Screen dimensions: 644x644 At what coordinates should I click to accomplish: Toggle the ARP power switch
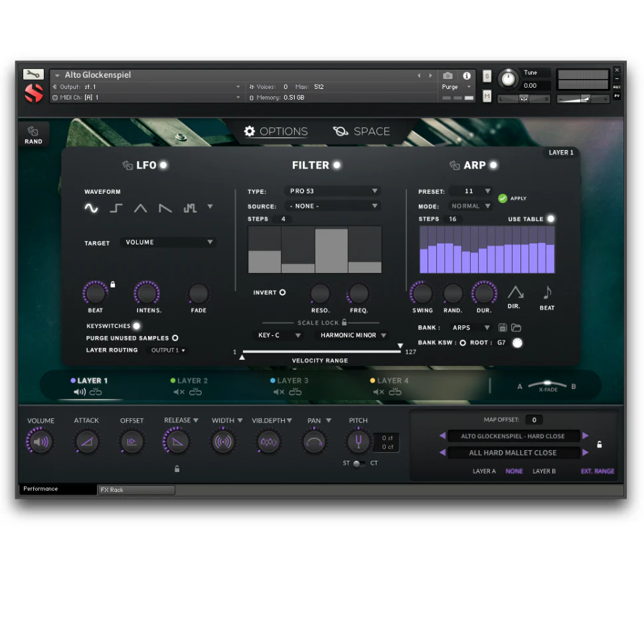coord(493,165)
